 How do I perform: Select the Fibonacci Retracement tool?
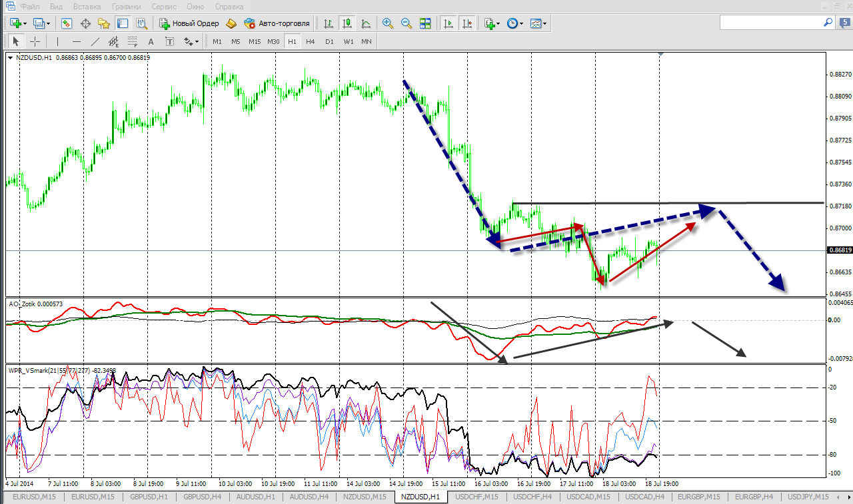pos(133,41)
